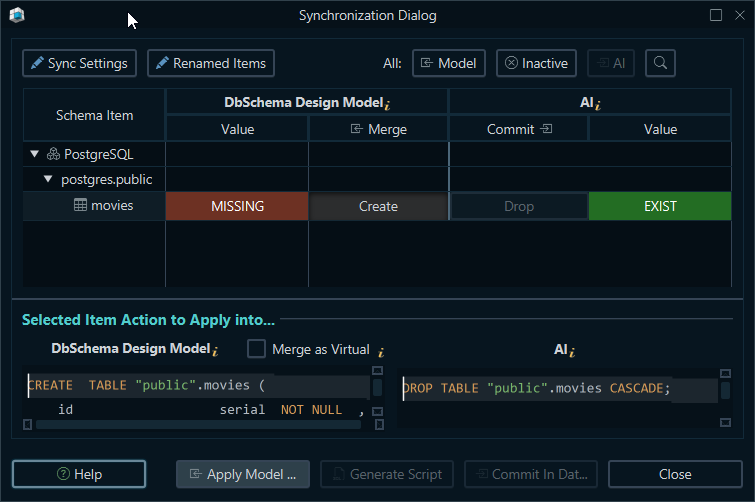Toggle Merge as Virtual checkbox

pyautogui.click(x=256, y=348)
